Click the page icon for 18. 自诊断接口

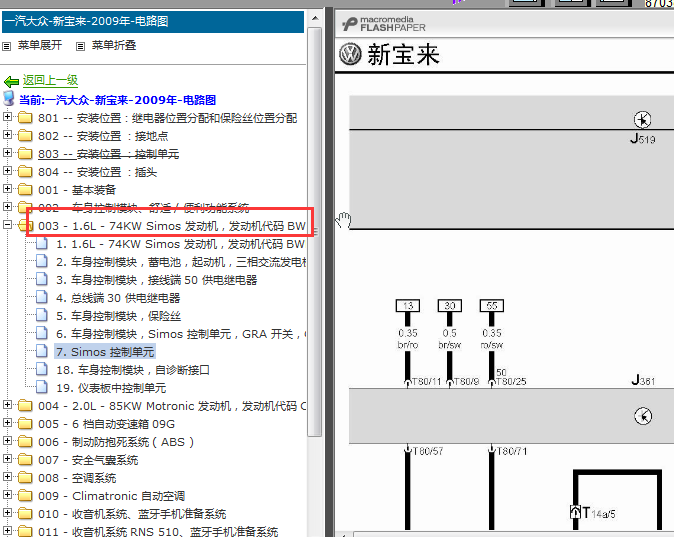pos(42,369)
